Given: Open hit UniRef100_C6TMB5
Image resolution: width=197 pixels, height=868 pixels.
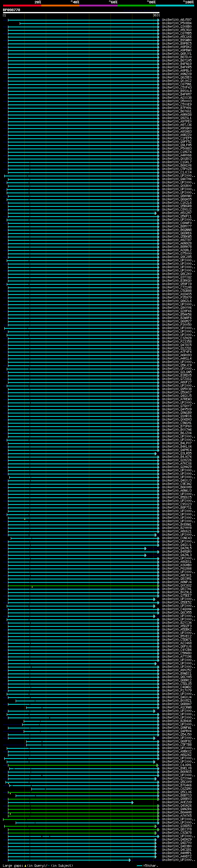Looking at the screenshot, I should point(177,33).
